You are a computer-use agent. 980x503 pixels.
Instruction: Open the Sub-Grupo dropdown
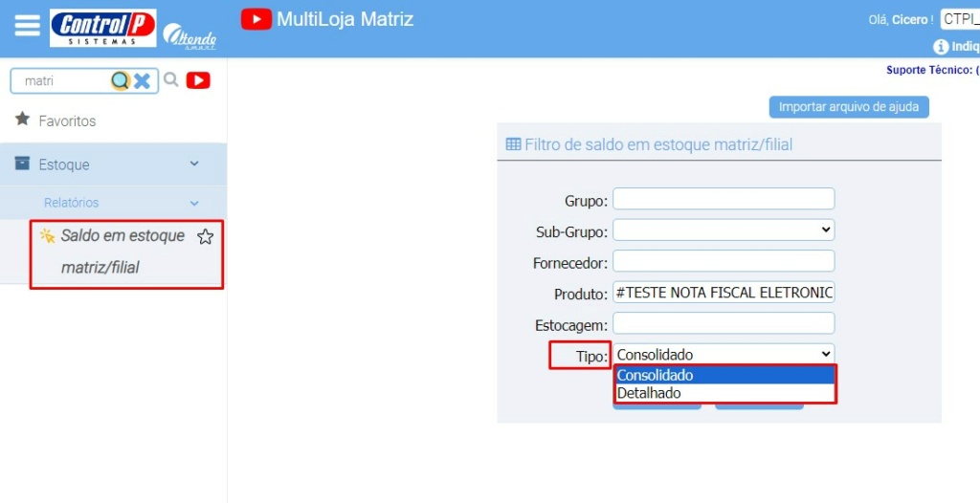point(724,230)
